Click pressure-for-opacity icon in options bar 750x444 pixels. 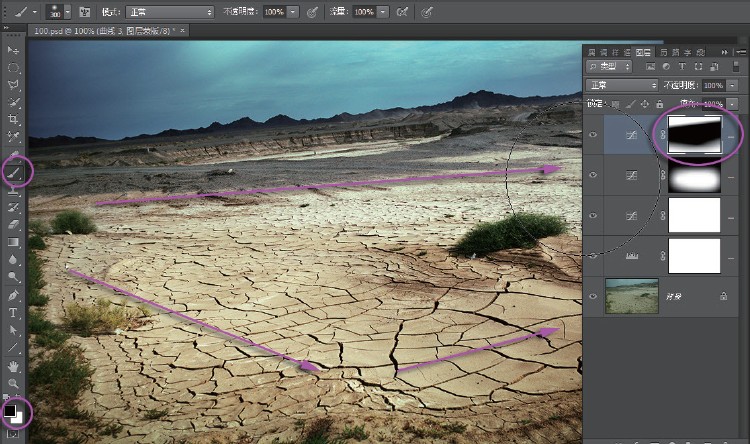(x=312, y=12)
